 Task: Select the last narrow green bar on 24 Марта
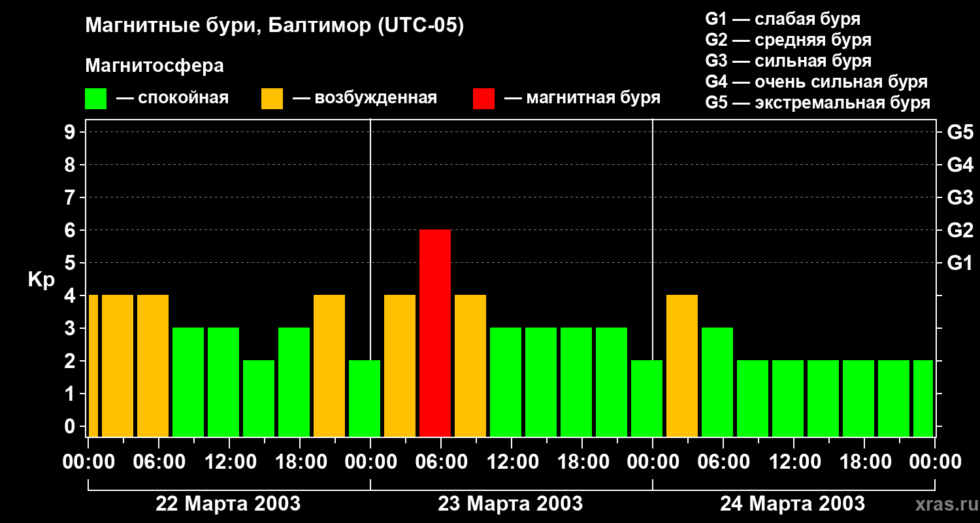(x=923, y=398)
